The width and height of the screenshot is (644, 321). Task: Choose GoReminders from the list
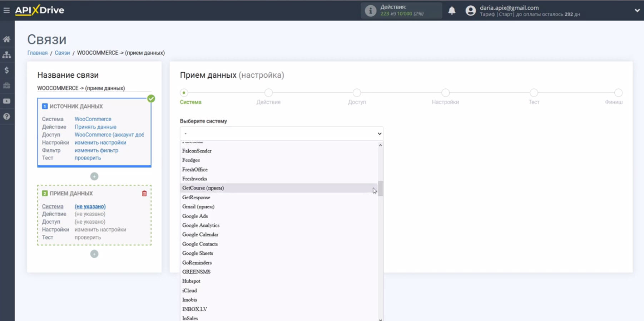(279, 263)
